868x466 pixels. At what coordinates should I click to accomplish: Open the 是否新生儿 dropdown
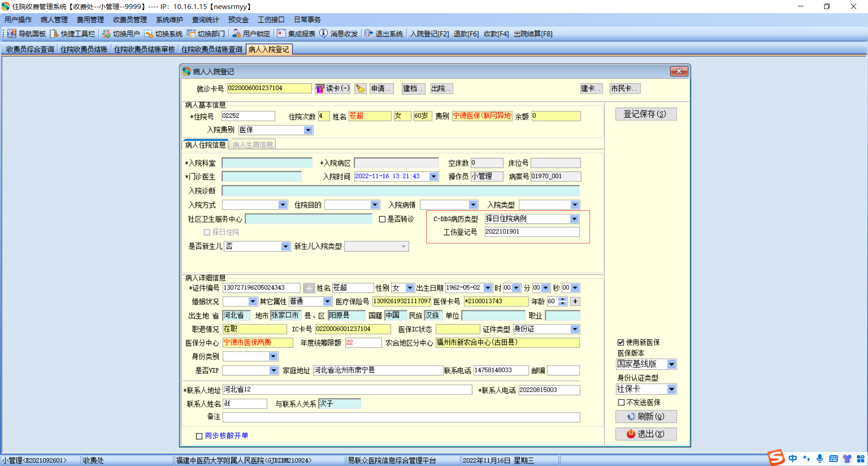(286, 247)
